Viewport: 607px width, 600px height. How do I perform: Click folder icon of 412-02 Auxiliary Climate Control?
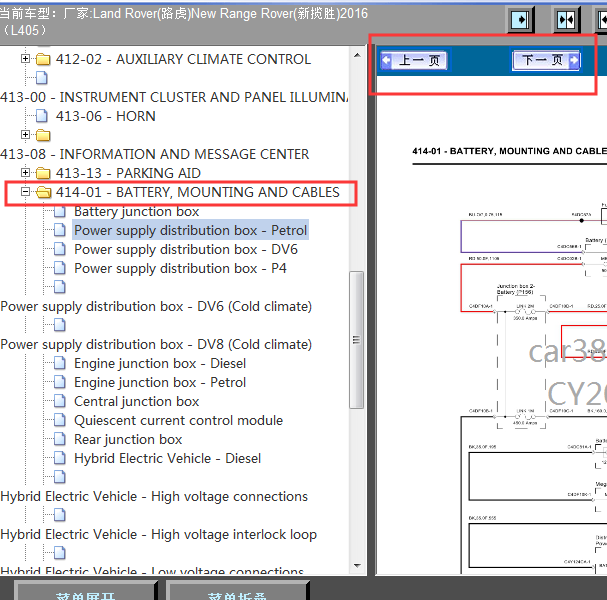pyautogui.click(x=43, y=59)
